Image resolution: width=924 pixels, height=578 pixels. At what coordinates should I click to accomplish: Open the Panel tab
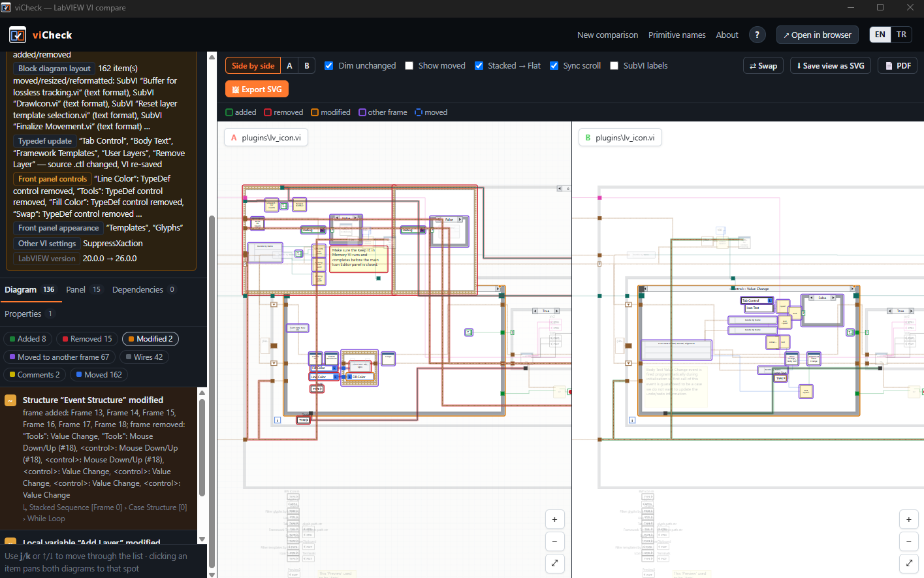pyautogui.click(x=84, y=289)
